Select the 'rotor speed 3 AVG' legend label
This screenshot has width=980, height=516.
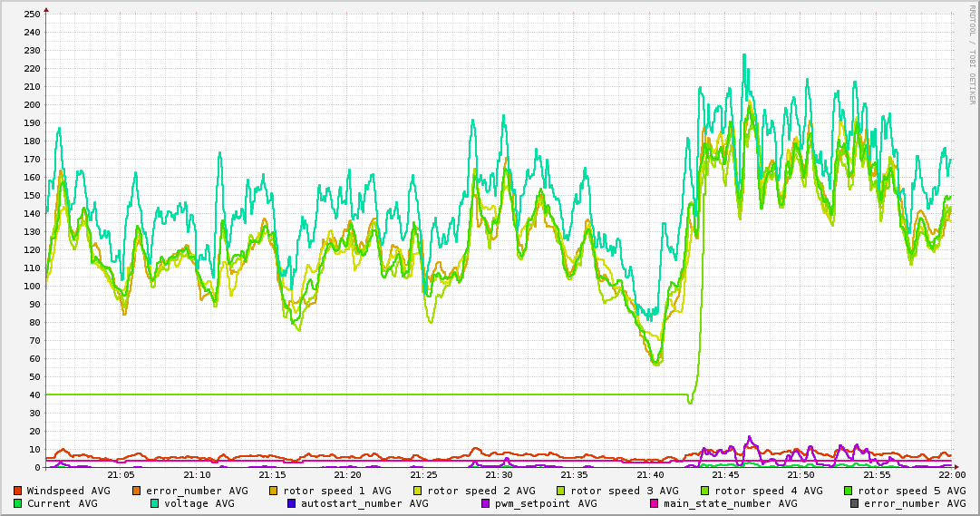625,491
